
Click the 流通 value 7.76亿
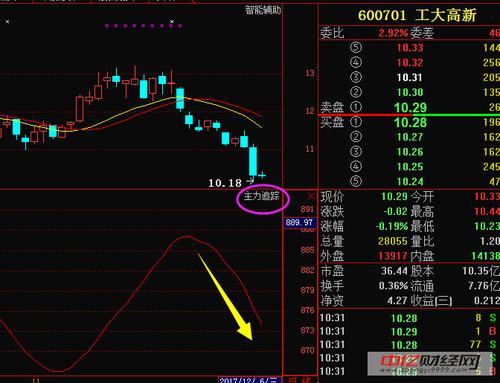484,286
